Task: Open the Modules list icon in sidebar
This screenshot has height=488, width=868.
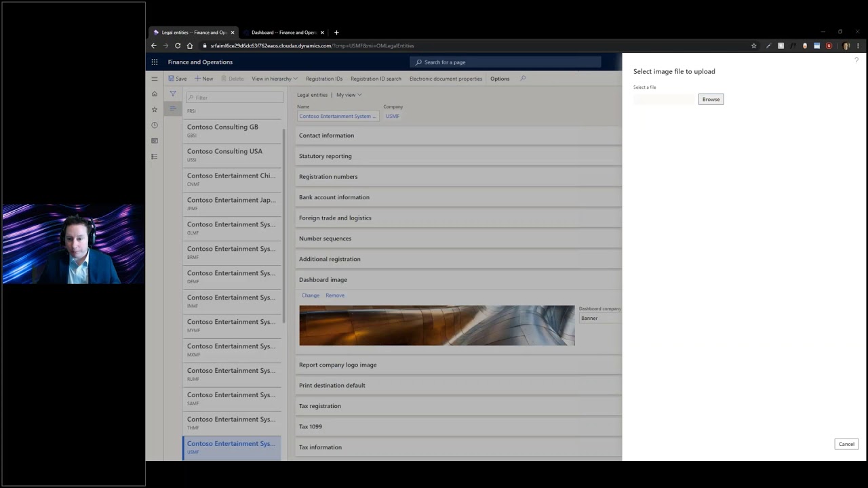Action: tap(155, 157)
